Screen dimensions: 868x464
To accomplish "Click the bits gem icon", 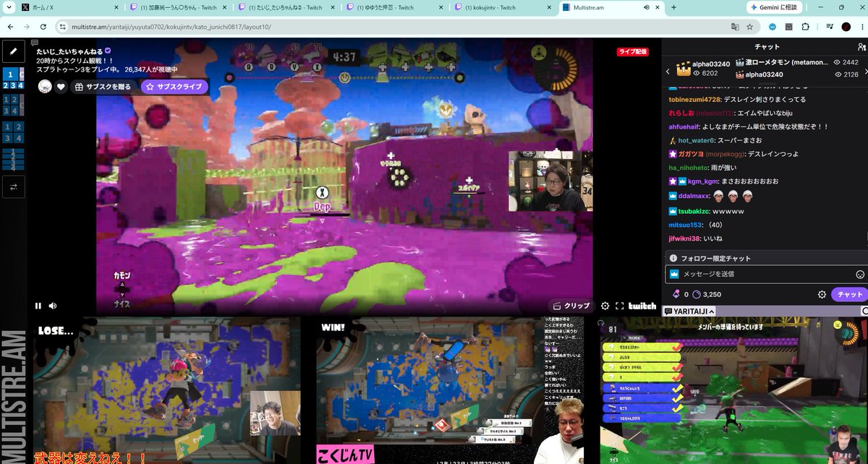I will (676, 294).
